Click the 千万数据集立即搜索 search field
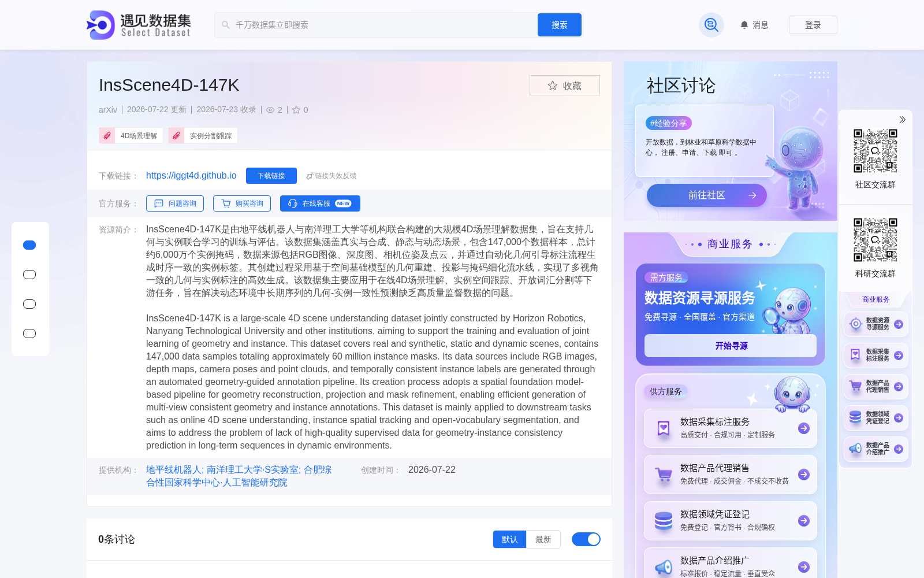 pos(375,25)
